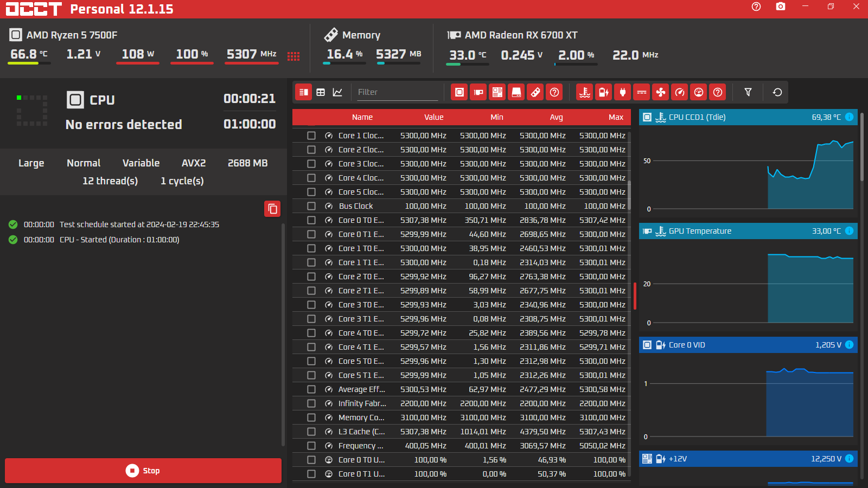Take a screenshot with the camera icon
Screen dimensions: 868x488
coord(781,7)
